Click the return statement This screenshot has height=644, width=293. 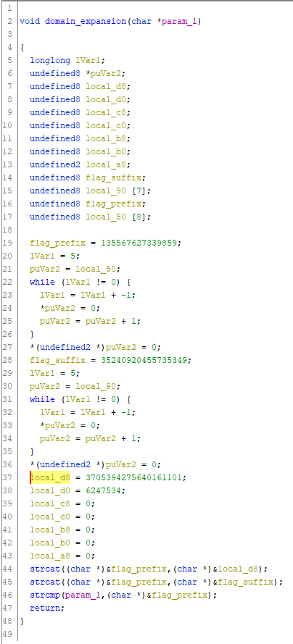point(47,609)
